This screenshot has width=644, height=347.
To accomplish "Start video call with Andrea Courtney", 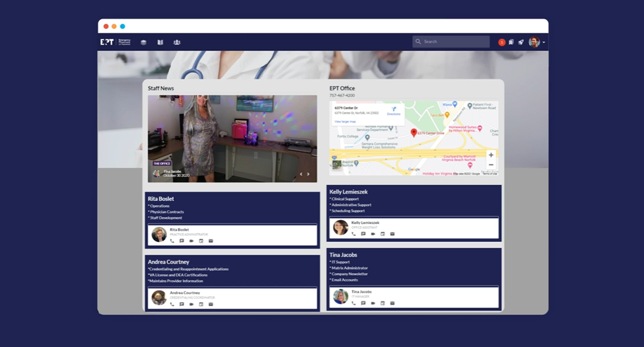I will (x=192, y=304).
